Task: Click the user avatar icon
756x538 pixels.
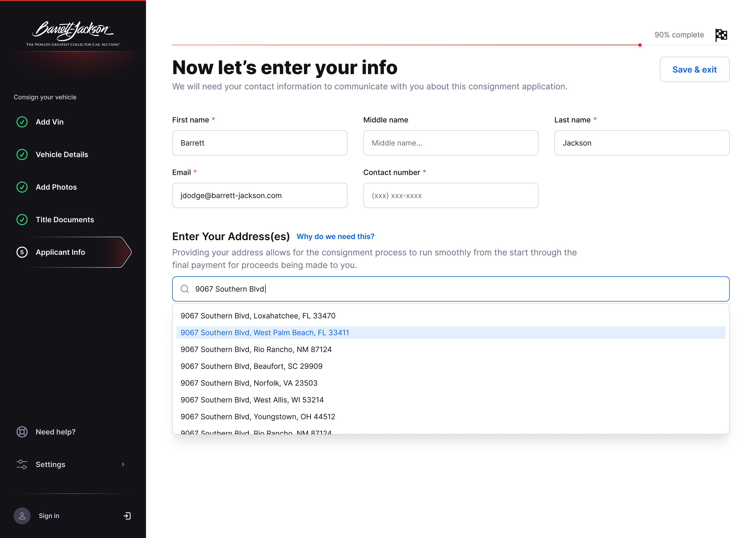Action: tap(22, 516)
